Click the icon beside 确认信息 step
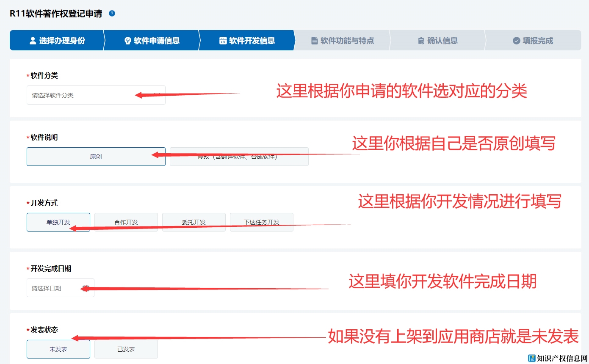Screen dimensions: 589x364 click(x=421, y=41)
